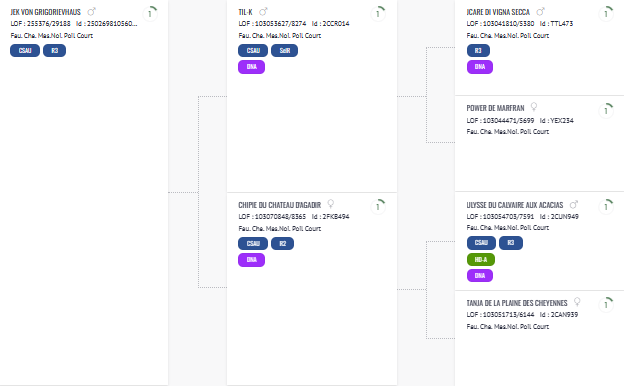Click circular icon on CHIPIE DU CHATEAU D'AGADIR card
624x386 pixels.
pos(378,207)
